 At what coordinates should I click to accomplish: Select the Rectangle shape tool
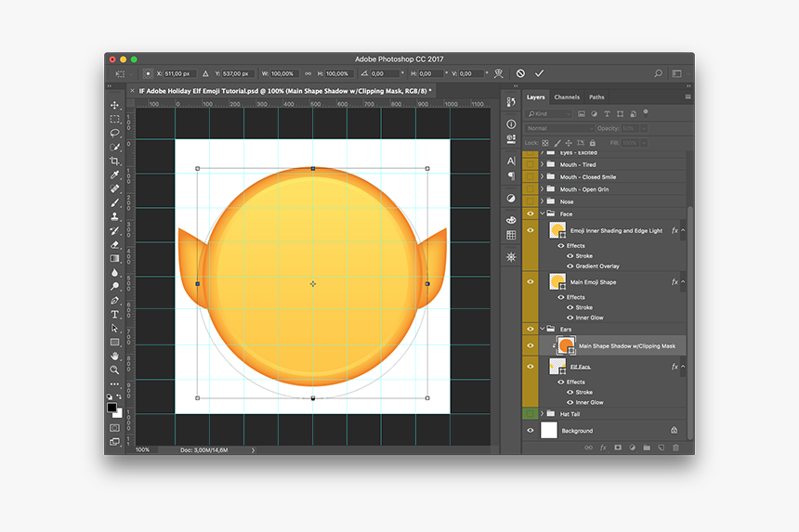click(x=114, y=342)
